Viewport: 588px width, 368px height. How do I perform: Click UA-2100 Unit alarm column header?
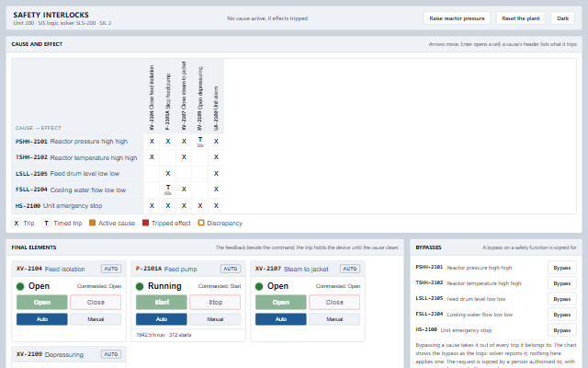[x=216, y=96]
